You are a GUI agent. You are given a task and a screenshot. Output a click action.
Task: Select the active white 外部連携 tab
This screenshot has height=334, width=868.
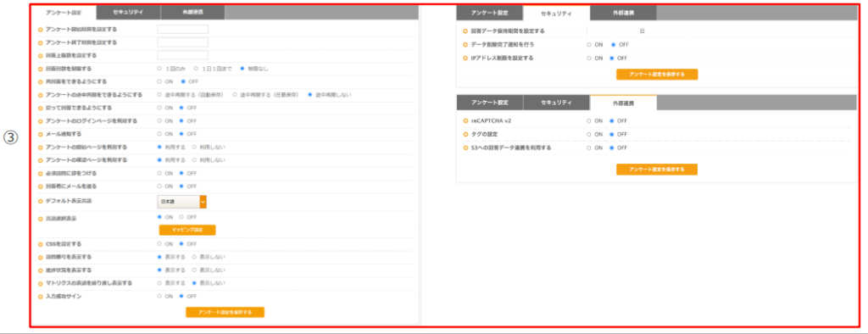[624, 103]
